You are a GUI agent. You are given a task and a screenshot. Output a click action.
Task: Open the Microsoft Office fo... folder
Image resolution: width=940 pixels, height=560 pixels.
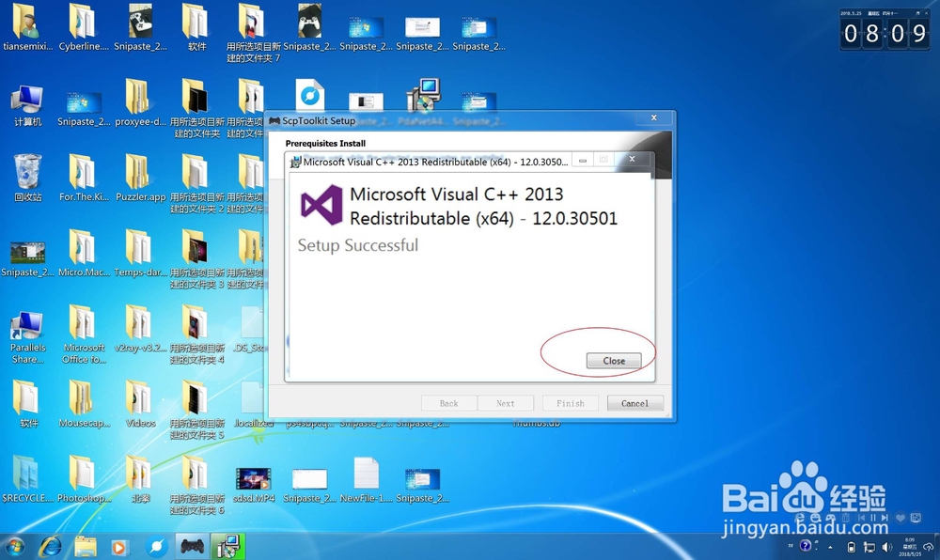click(84, 334)
